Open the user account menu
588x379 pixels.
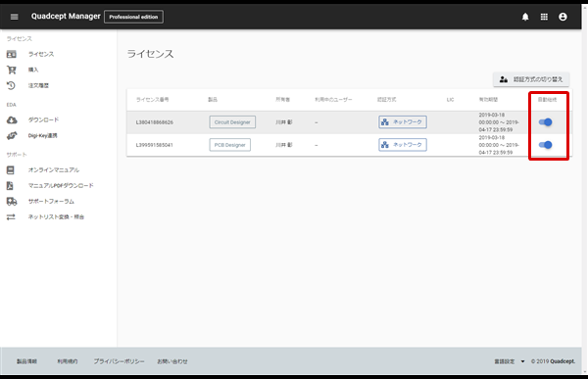pyautogui.click(x=563, y=17)
